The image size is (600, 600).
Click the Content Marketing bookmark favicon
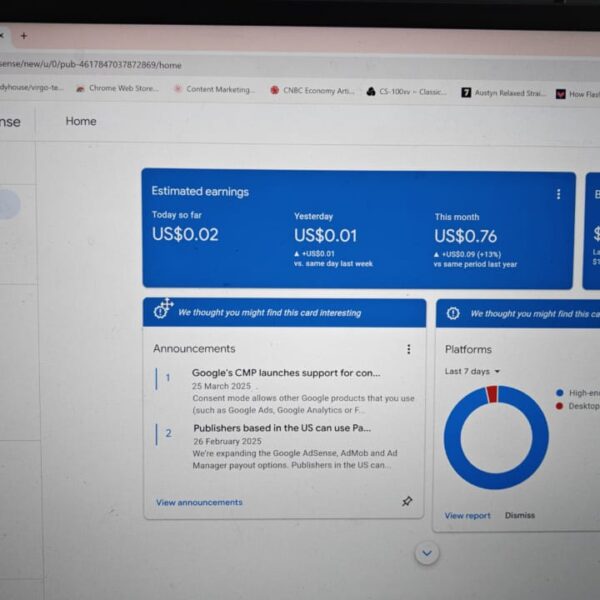178,89
